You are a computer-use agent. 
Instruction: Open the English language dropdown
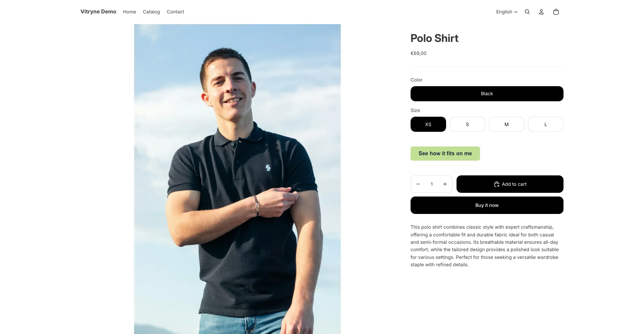click(504, 11)
